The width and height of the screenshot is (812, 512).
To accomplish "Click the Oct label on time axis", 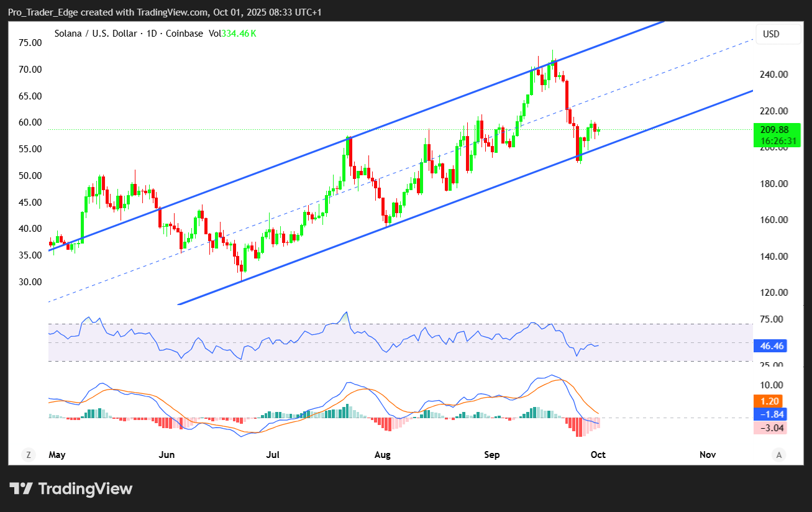I will click(x=598, y=455).
